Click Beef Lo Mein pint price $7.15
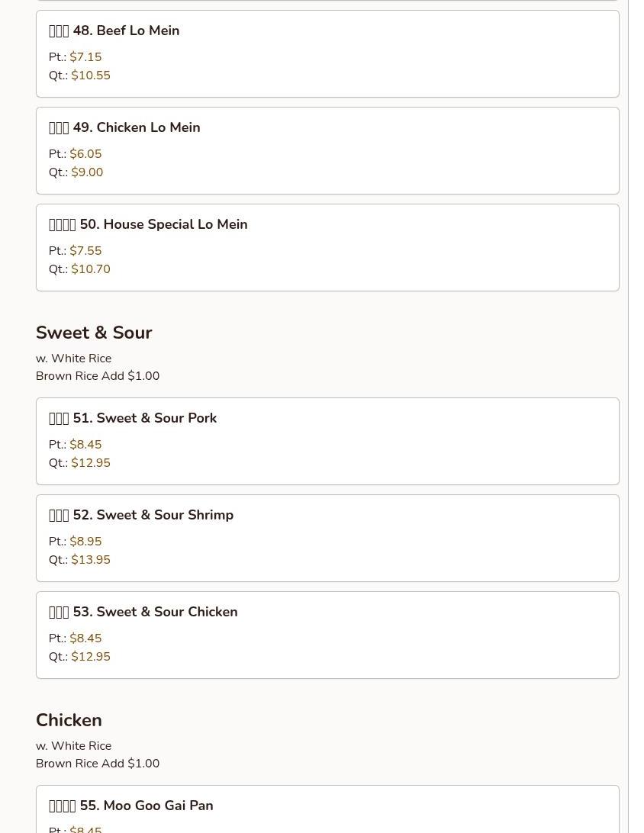 (85, 57)
